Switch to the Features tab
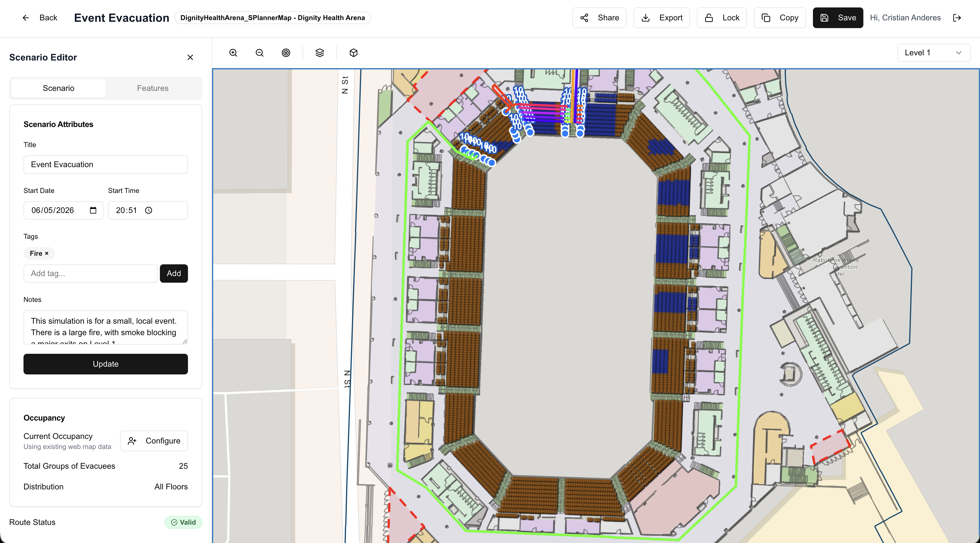 [152, 88]
